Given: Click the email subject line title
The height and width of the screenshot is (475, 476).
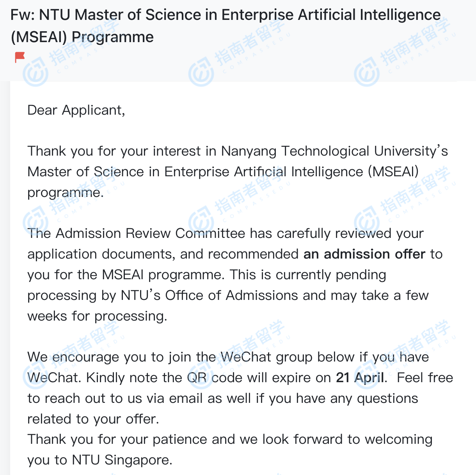Looking at the screenshot, I should pyautogui.click(x=226, y=16).
